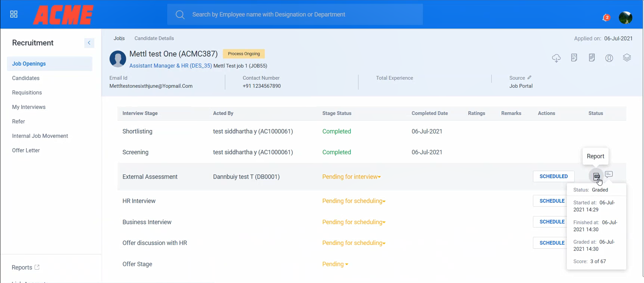
Task: Click Completed status for Screening
Action: [x=337, y=152]
